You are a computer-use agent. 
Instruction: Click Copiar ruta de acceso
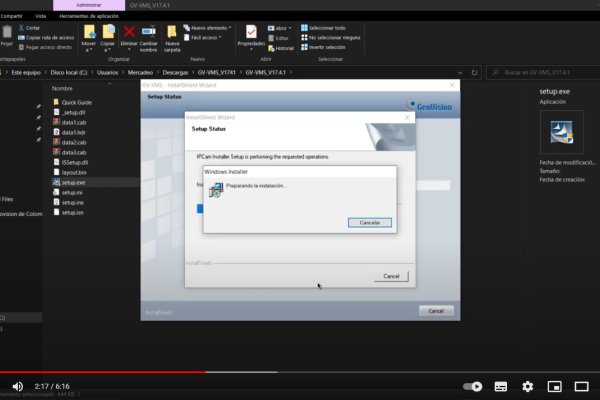click(46, 38)
